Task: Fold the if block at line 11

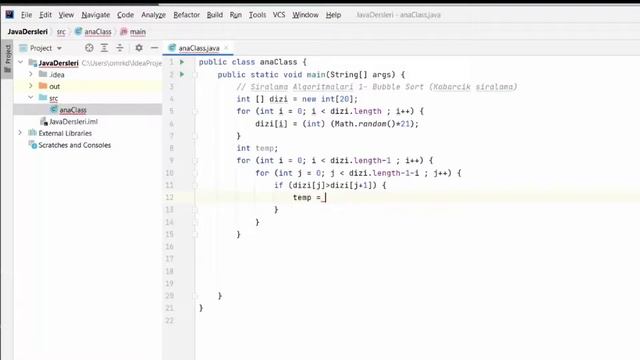Action: [x=195, y=185]
